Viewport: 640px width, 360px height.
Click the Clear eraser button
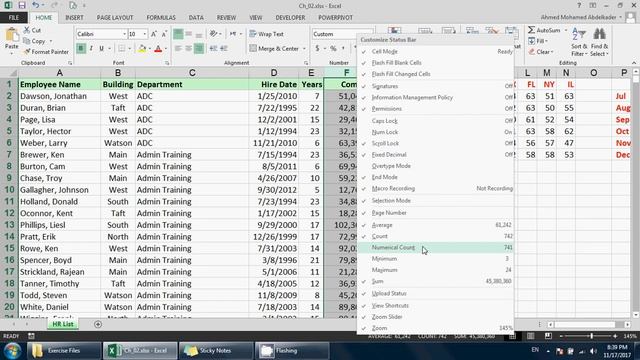pos(541,52)
